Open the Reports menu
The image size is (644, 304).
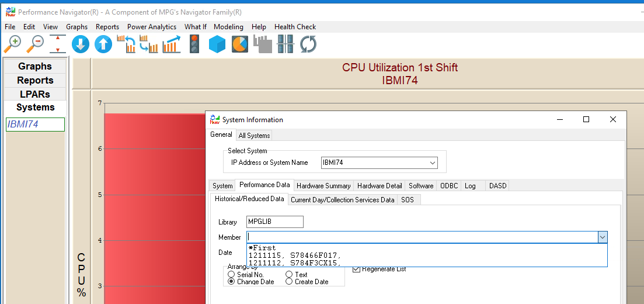click(x=107, y=27)
